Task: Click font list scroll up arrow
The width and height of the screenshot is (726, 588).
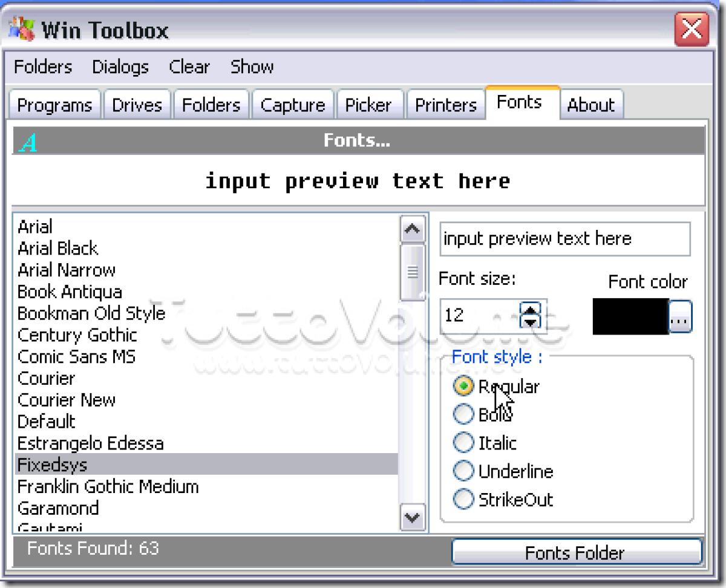Action: 413,229
